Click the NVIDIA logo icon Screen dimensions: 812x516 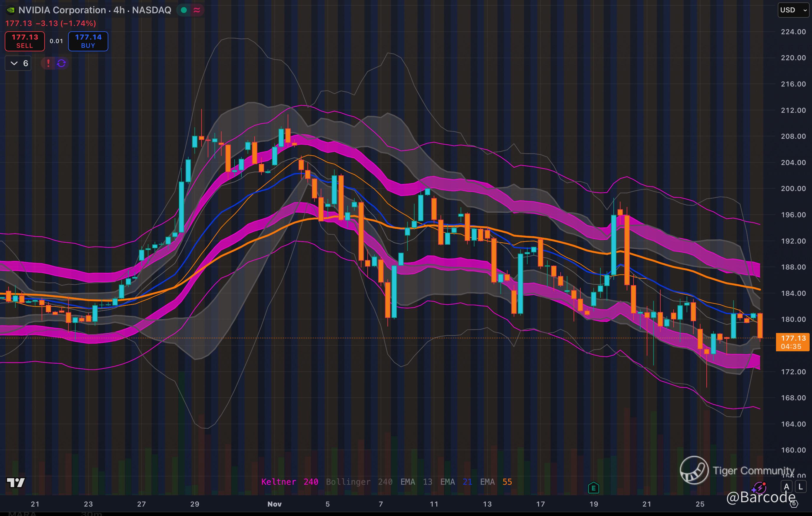pos(10,10)
